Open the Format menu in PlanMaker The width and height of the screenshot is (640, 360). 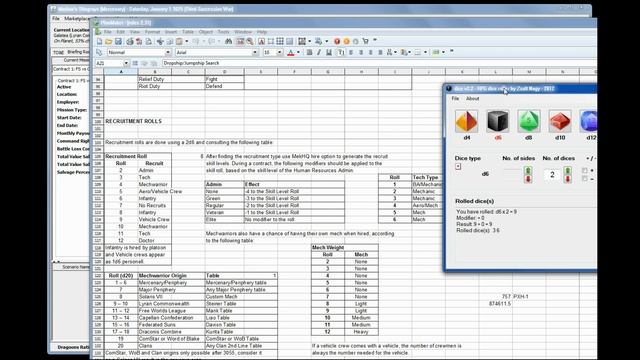152,32
